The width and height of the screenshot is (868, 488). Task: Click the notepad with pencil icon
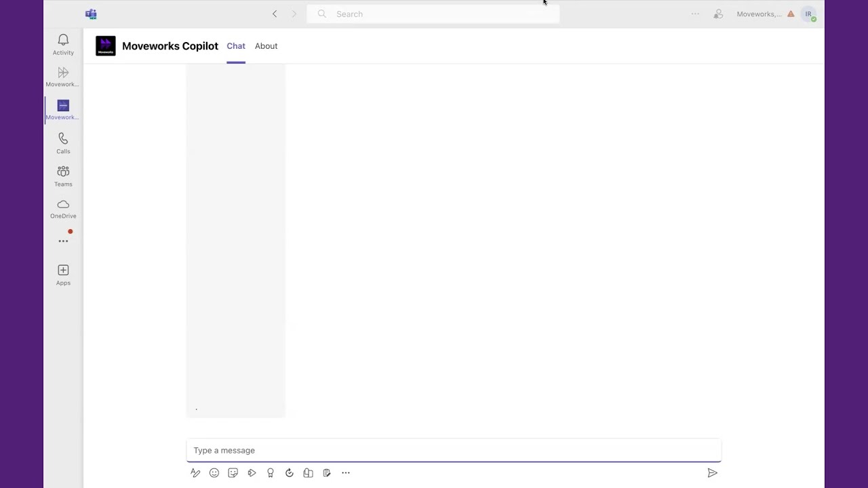(327, 473)
